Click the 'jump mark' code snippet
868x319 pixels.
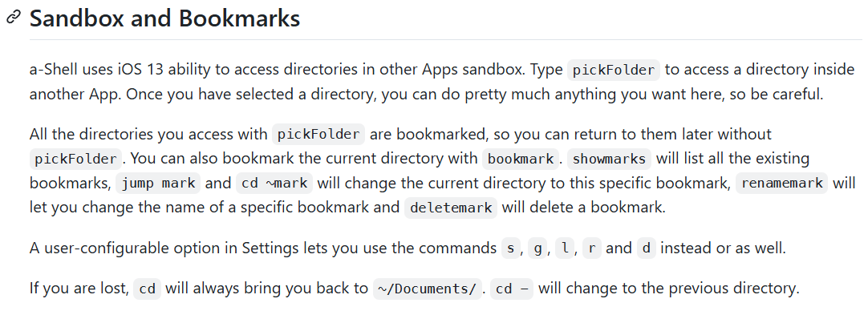(x=158, y=184)
